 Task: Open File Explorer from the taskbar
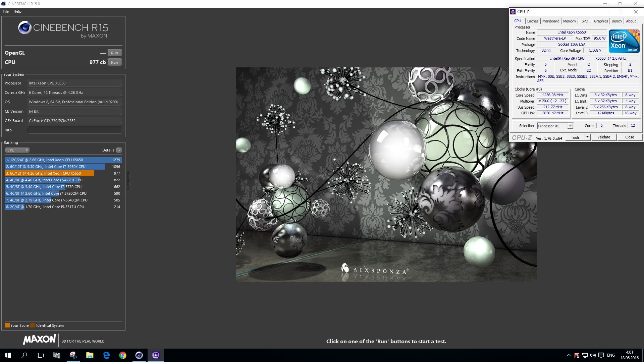90,355
